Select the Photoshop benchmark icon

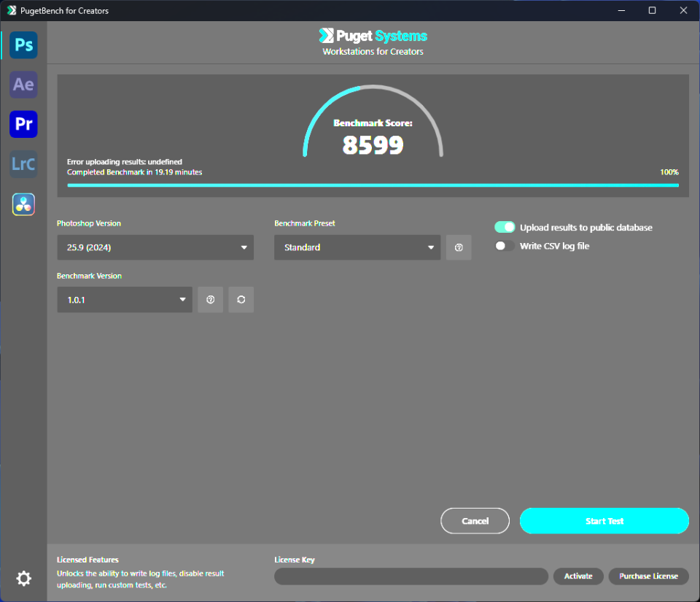point(23,45)
